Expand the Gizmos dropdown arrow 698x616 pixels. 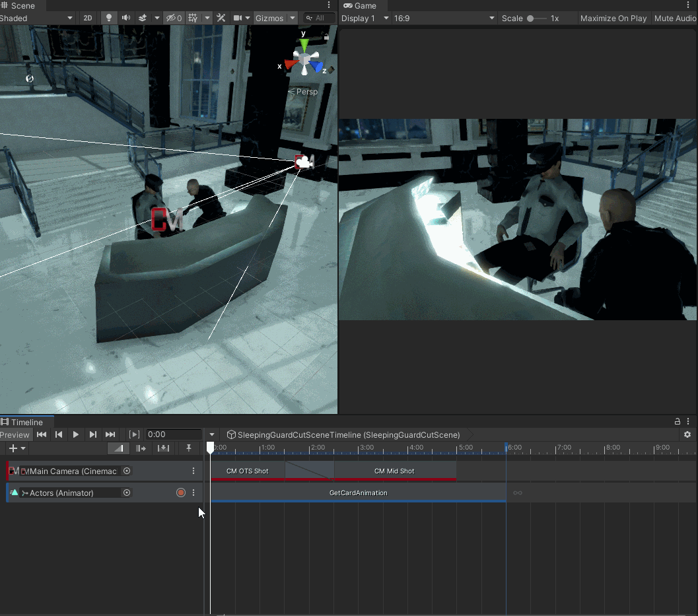pos(293,18)
